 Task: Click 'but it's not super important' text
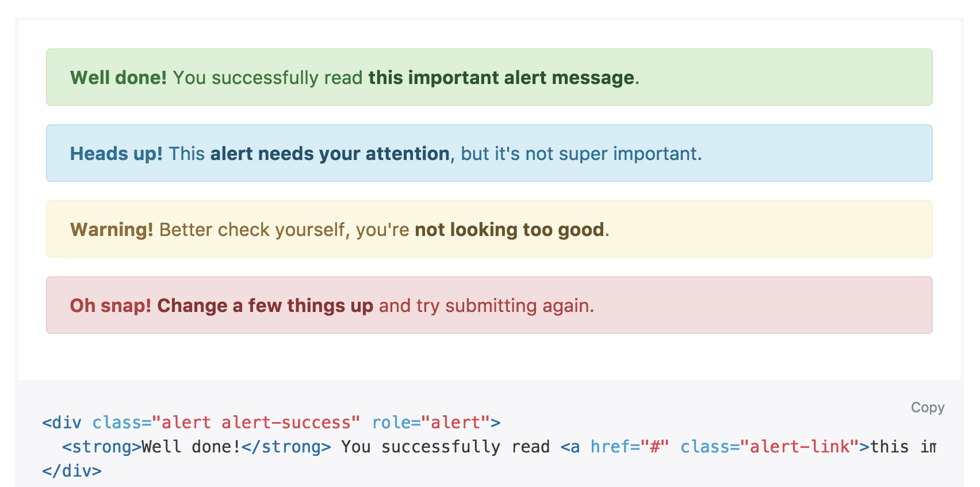point(580,154)
